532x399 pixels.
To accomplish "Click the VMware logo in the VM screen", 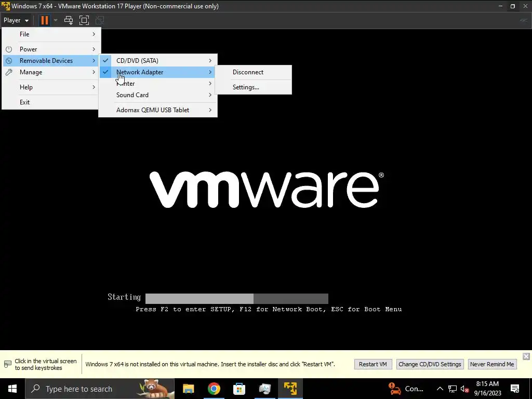I will 267,189.
